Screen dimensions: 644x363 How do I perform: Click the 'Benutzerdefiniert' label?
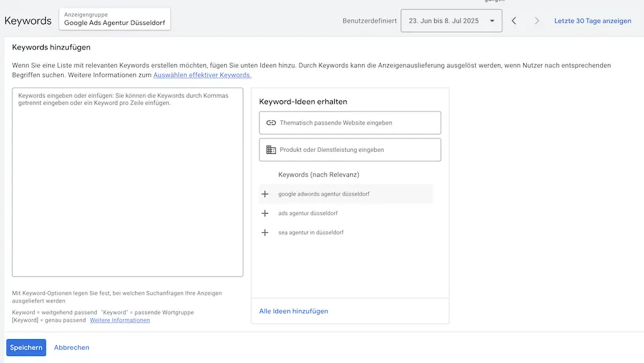pos(370,21)
